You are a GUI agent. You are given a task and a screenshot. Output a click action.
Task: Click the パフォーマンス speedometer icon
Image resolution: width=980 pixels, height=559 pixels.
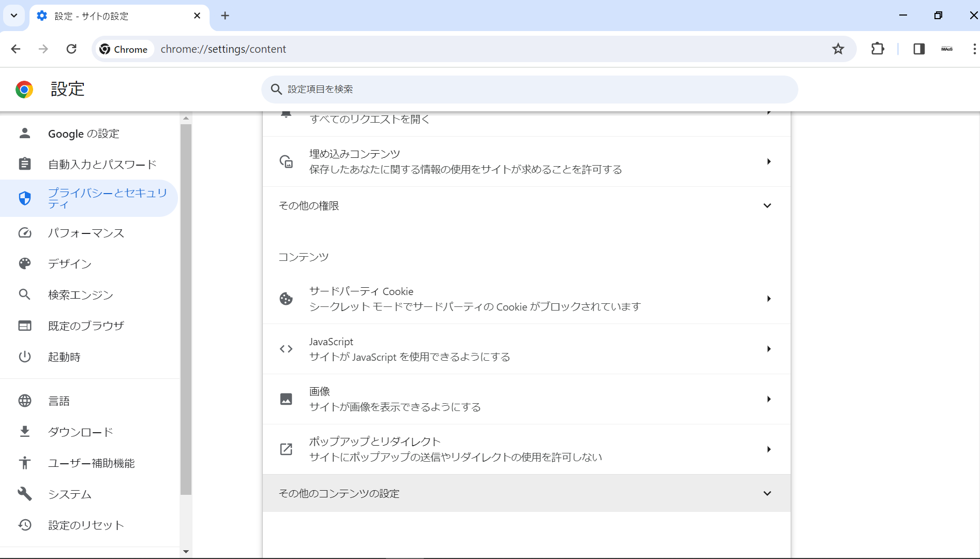(24, 233)
